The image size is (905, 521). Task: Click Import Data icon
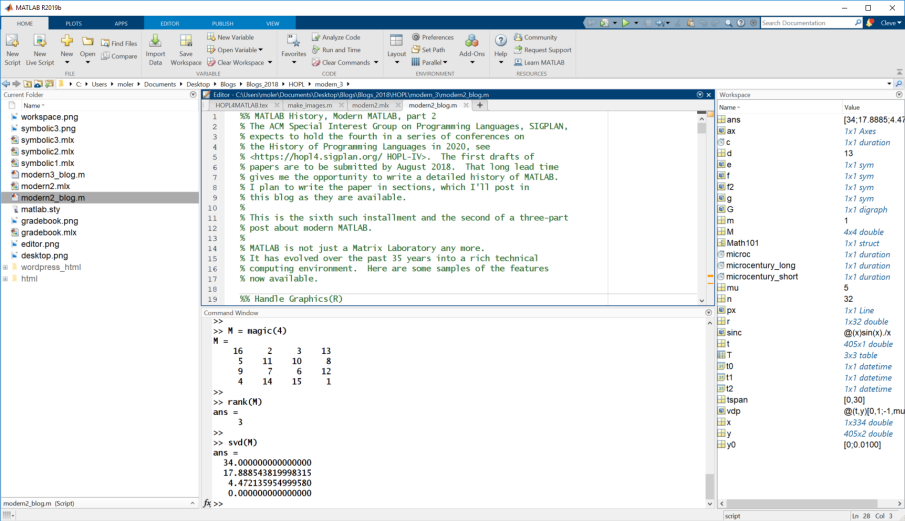(155, 42)
